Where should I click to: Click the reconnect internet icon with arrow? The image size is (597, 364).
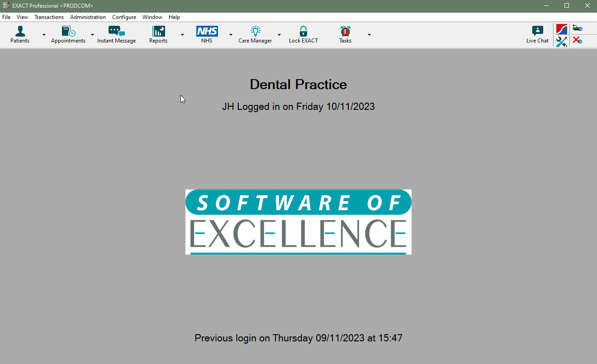577,28
